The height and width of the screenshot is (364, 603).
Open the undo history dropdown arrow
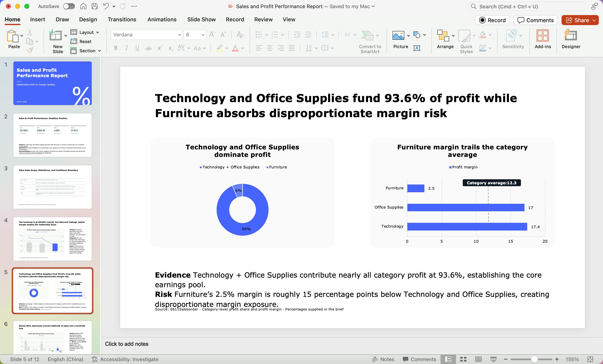point(114,6)
